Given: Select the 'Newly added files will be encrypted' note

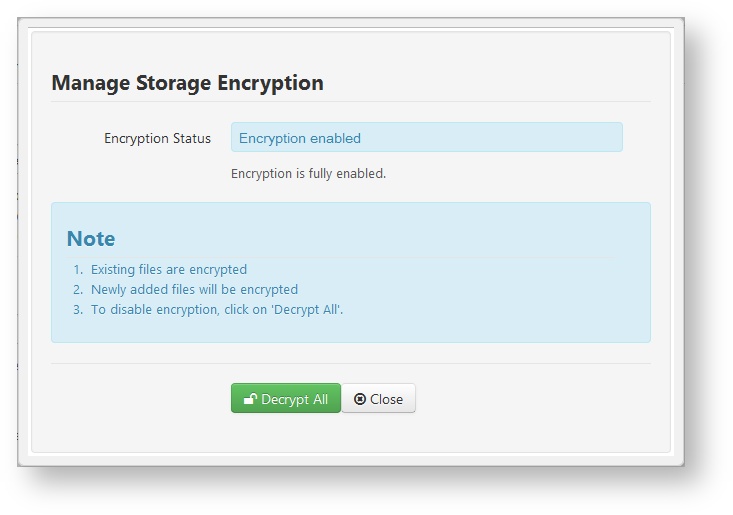Looking at the screenshot, I should tap(194, 290).
